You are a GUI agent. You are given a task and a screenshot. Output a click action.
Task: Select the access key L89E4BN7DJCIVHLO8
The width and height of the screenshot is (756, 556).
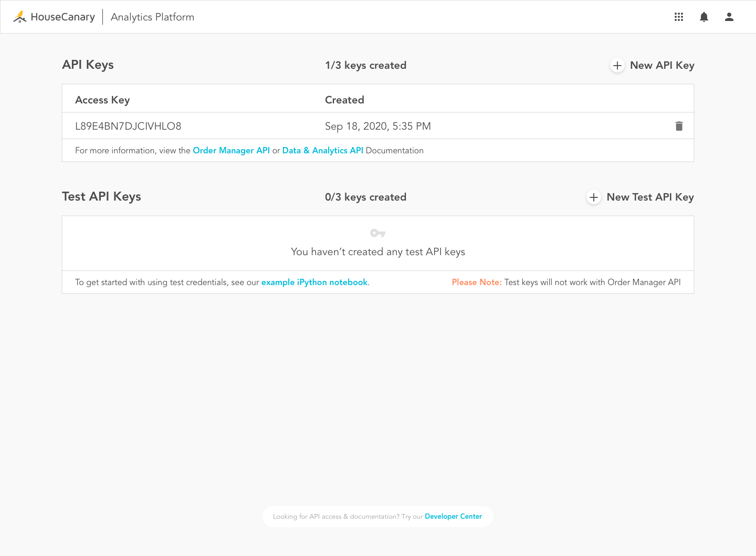128,126
